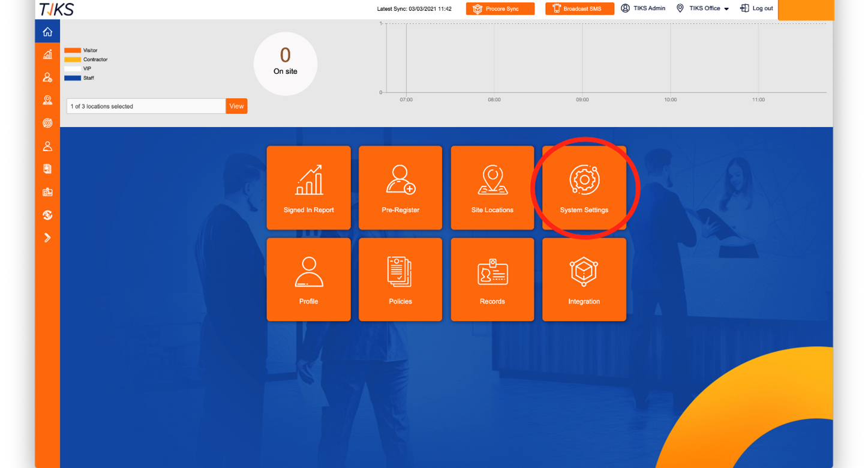The height and width of the screenshot is (468, 868).
Task: Open the Policies documents icon in sidebar
Action: [x=47, y=169]
